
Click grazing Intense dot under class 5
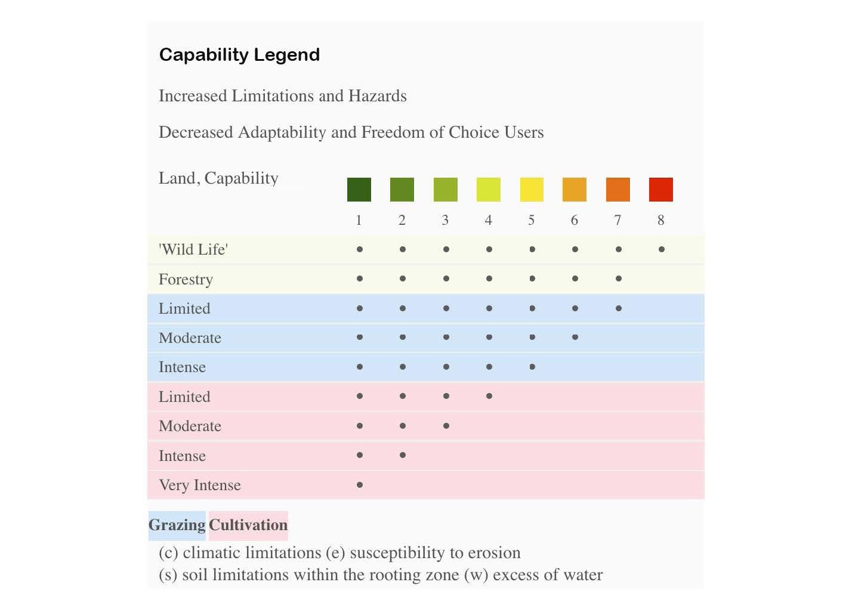[532, 367]
